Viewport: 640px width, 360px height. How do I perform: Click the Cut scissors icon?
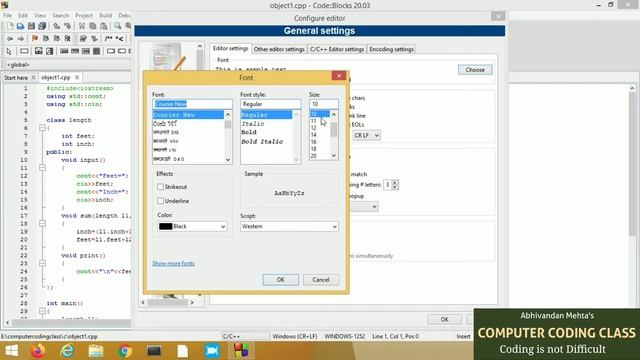click(x=82, y=26)
